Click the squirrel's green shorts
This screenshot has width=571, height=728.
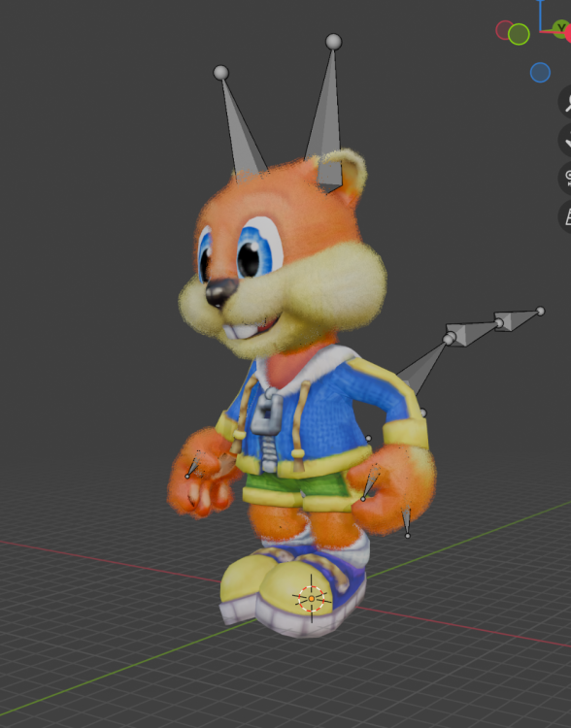(x=297, y=485)
